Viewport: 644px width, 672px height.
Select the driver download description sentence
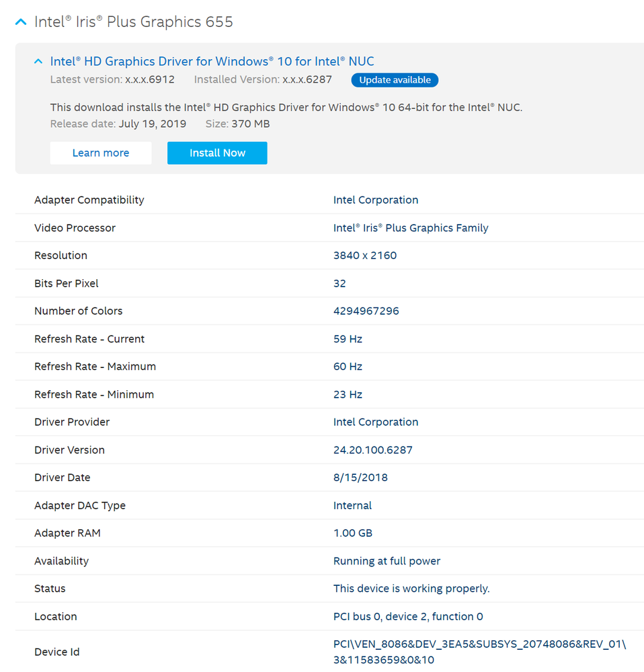(286, 107)
